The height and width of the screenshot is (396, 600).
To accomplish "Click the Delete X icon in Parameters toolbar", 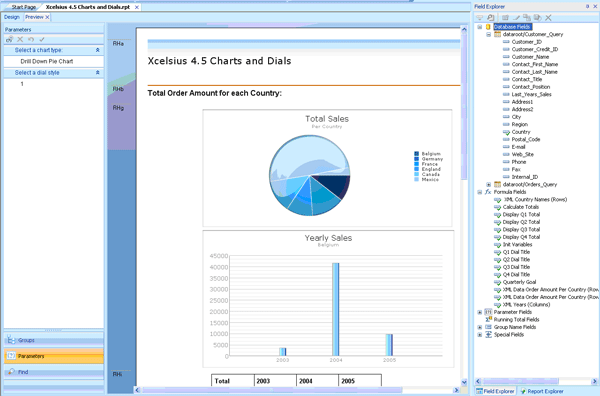I will point(20,39).
